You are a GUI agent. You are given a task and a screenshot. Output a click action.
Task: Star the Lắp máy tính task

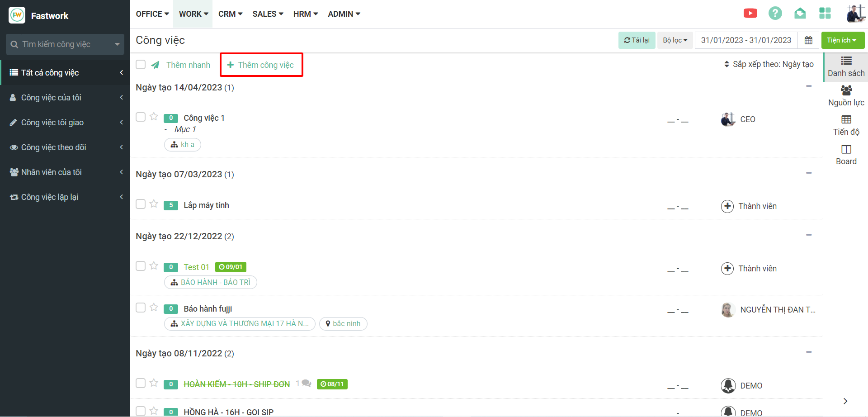pyautogui.click(x=154, y=204)
